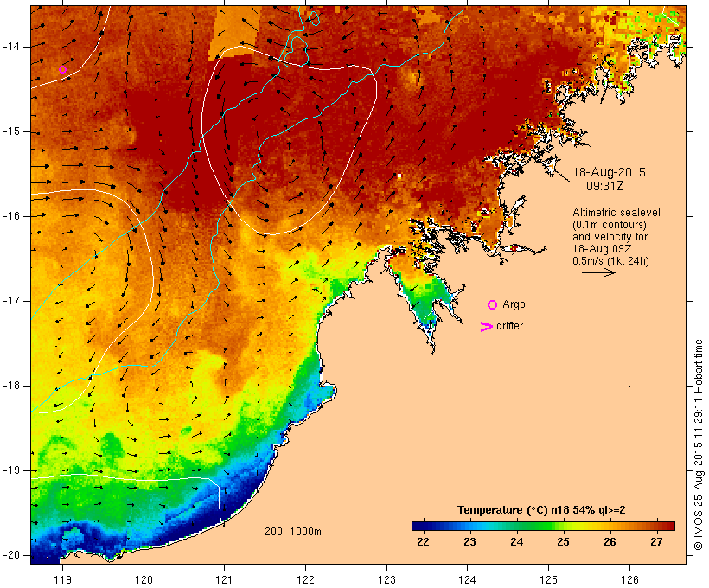The image size is (709, 588).
Task: Click the 'Temperature (°C) n18 54% ql>=2' title
Action: tap(541, 510)
